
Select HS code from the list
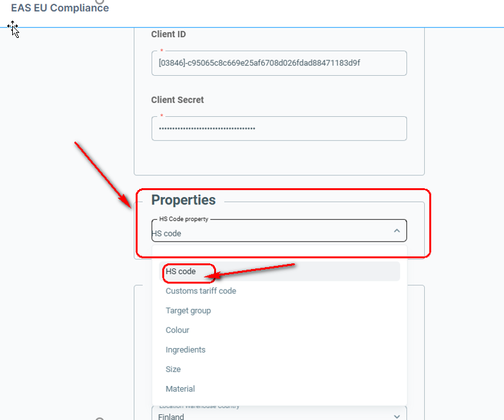click(x=181, y=272)
